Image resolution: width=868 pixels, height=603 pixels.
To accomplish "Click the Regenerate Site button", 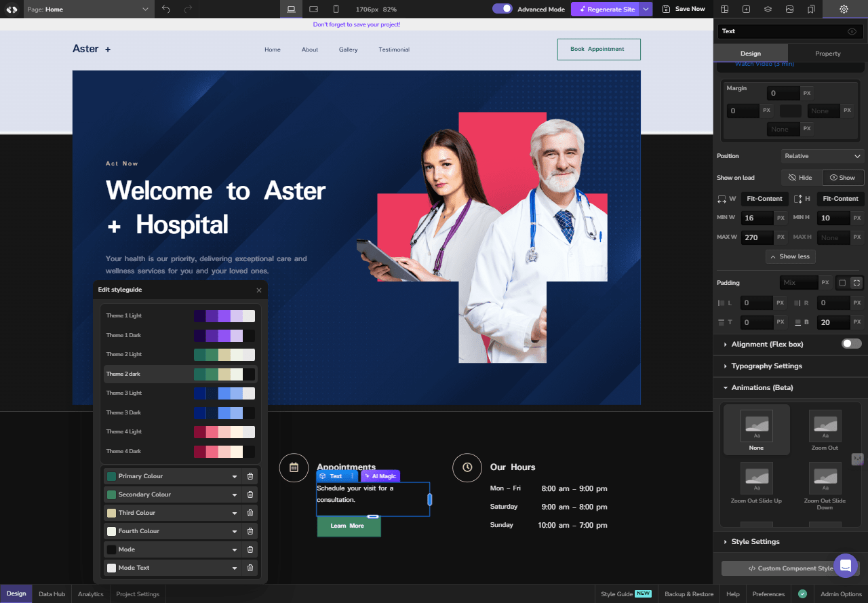I will click(x=606, y=9).
